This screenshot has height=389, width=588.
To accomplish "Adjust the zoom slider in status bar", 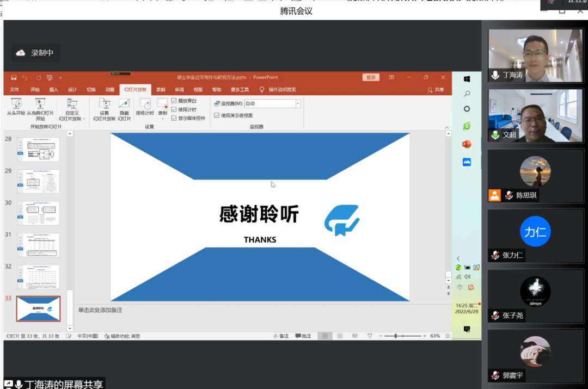I will [x=395, y=336].
